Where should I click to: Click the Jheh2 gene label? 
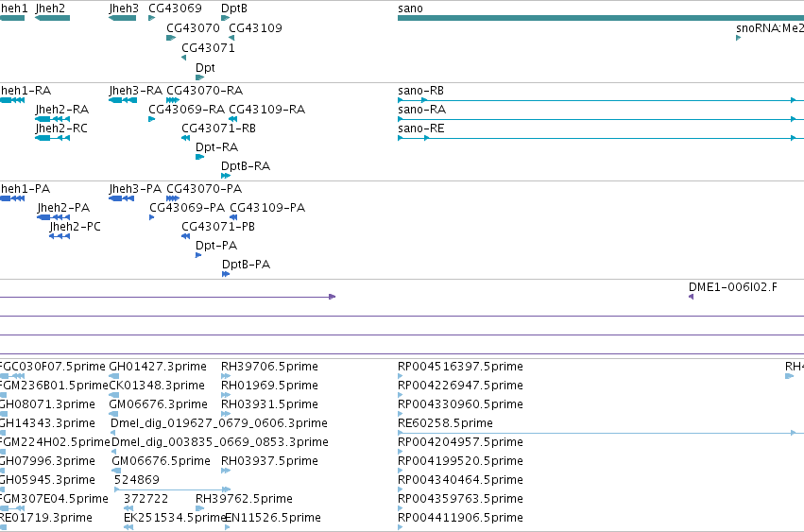(50, 9)
